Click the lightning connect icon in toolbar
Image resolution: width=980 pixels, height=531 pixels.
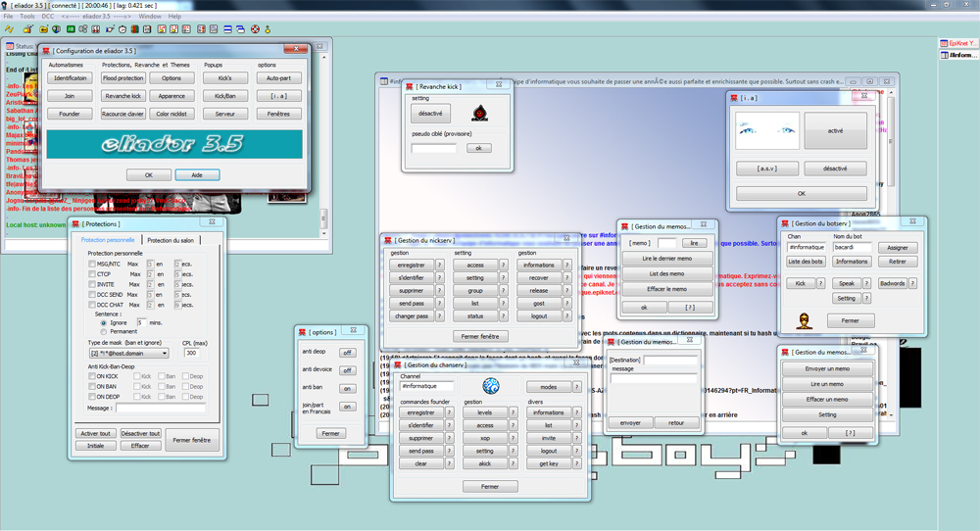8,28
